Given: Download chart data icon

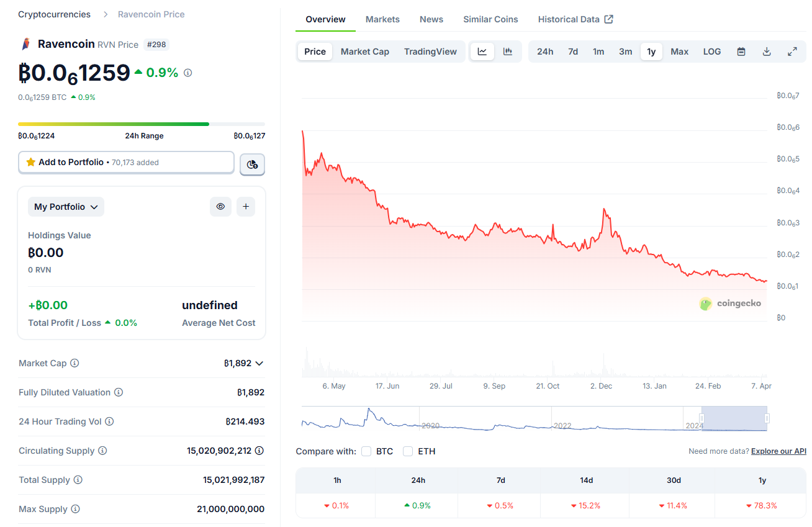Looking at the screenshot, I should [x=767, y=52].
